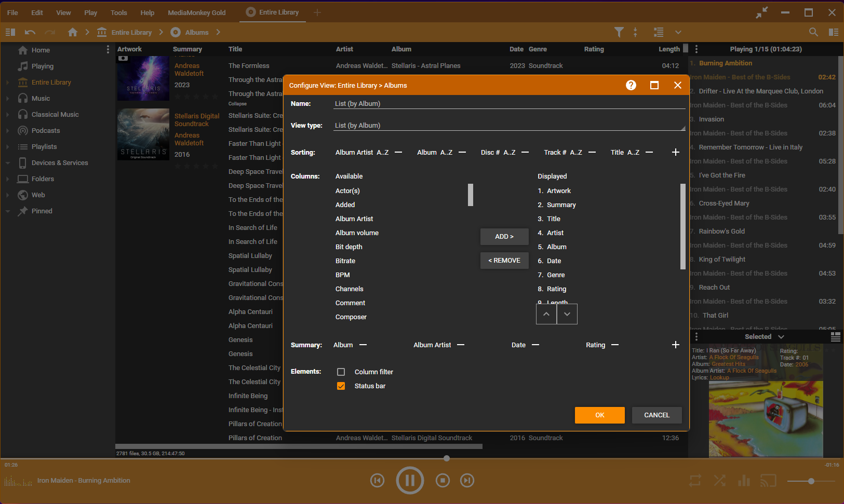
Task: Click the Selected panel layout lines icon
Action: 836,337
